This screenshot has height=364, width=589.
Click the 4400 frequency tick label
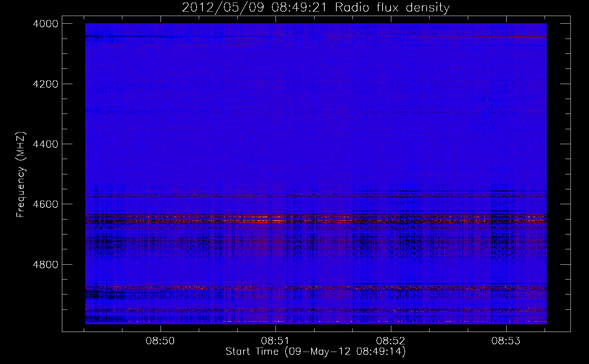tap(46, 144)
